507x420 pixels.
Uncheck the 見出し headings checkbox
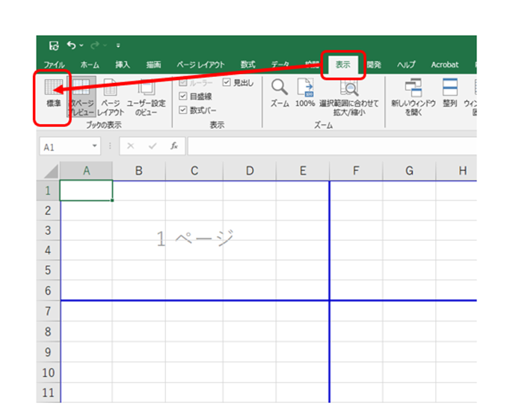227,82
